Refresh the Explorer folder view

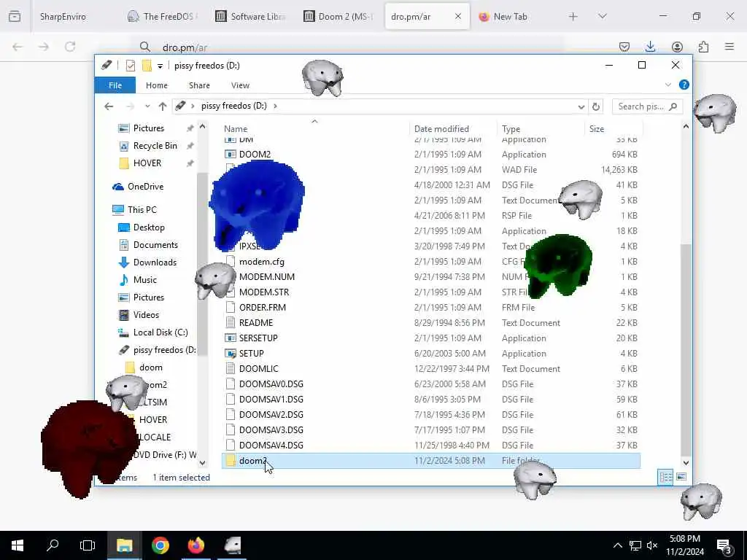(x=595, y=106)
